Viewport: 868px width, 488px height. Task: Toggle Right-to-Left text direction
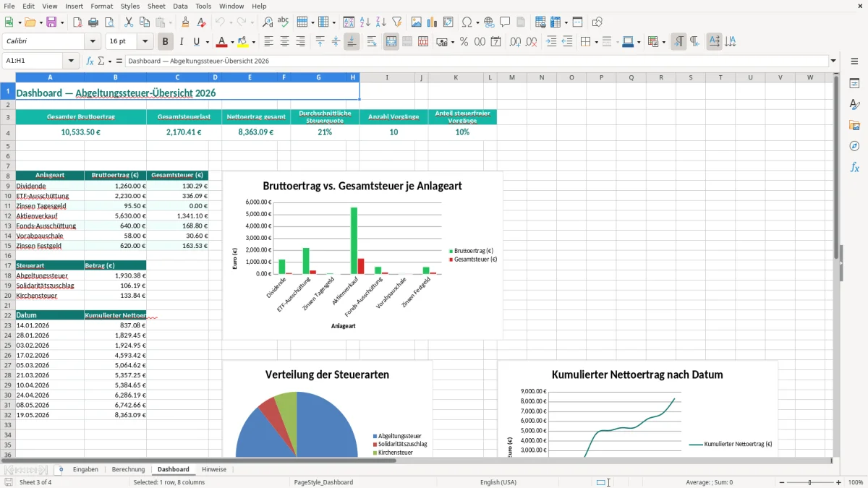tap(694, 42)
